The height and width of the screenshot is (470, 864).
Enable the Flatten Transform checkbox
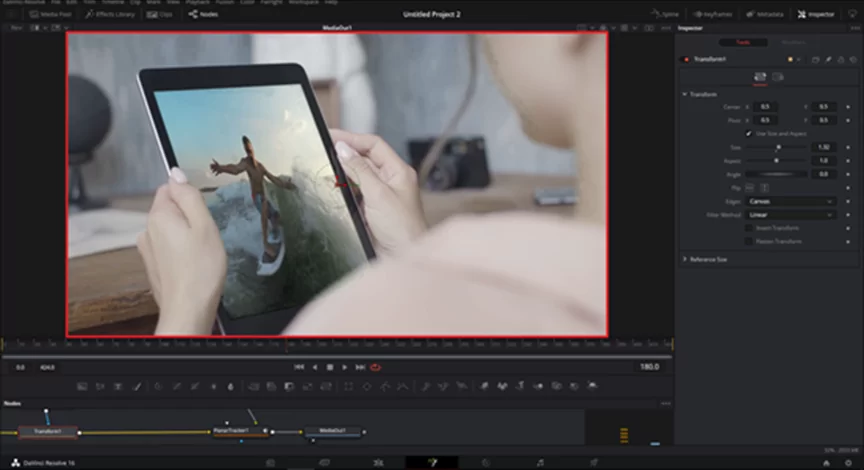click(748, 241)
